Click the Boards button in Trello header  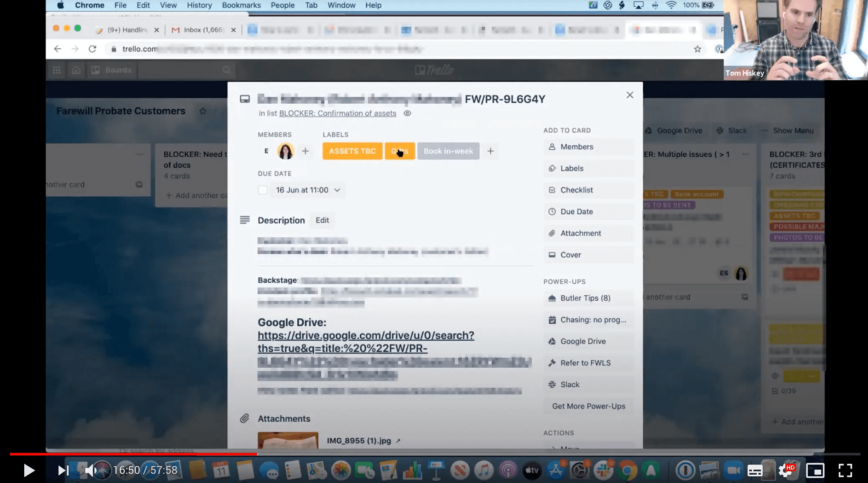[x=112, y=70]
